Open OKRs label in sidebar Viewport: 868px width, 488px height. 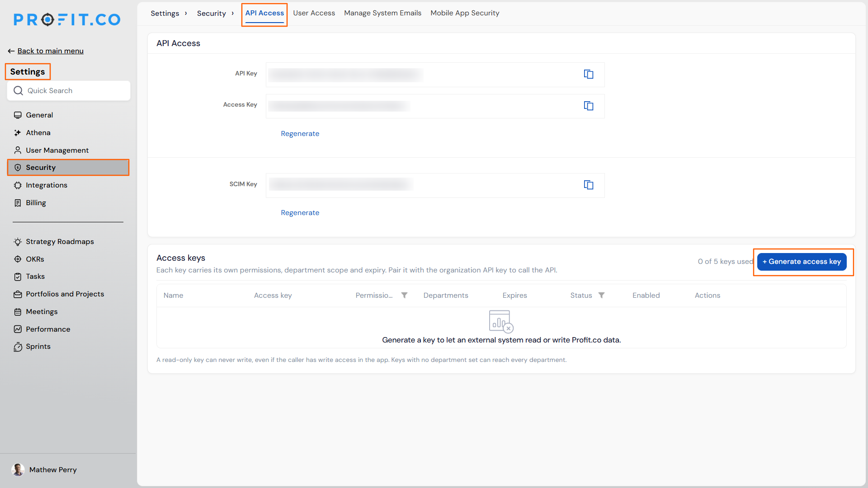(x=35, y=259)
